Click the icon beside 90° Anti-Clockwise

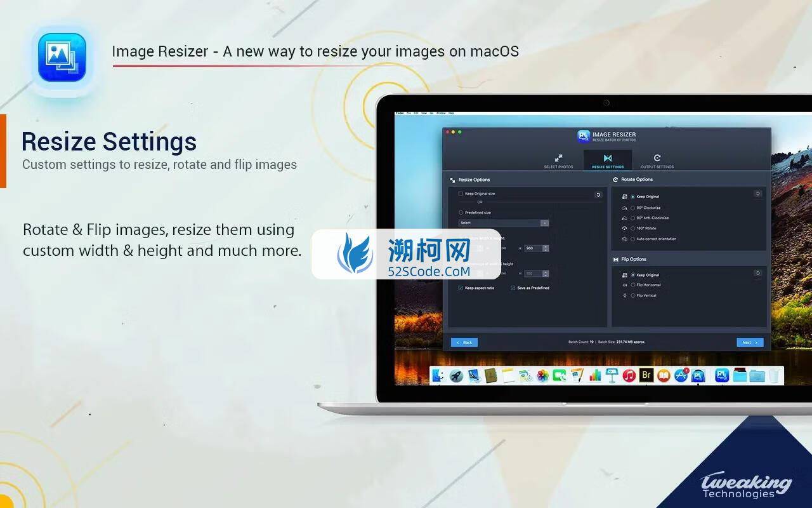(625, 218)
